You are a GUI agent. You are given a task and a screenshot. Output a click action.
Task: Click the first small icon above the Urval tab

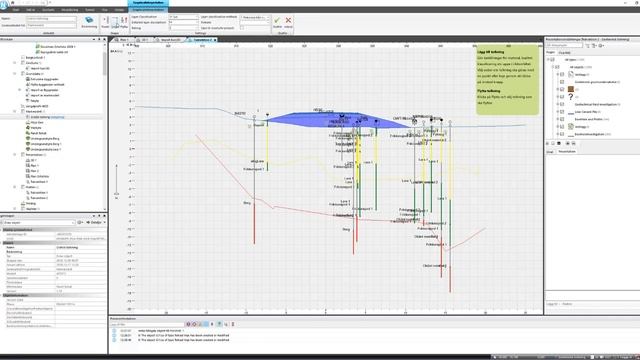[x=547, y=143]
